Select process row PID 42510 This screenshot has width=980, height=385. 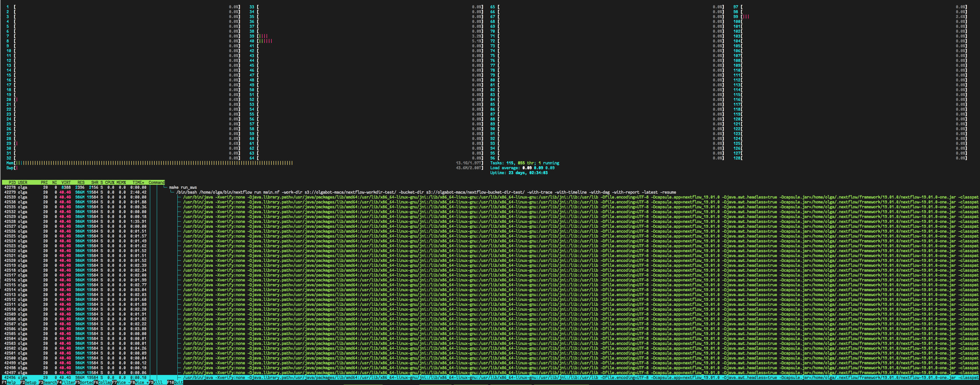pyautogui.click(x=490, y=309)
